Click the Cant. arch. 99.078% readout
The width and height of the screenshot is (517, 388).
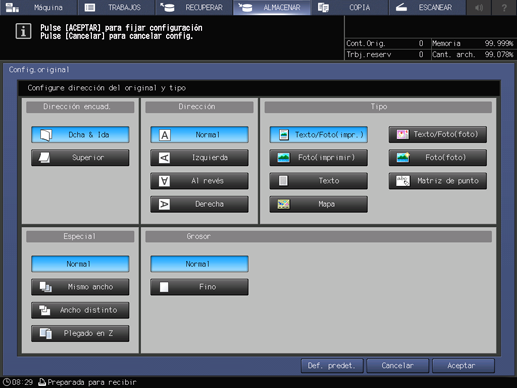(473, 54)
